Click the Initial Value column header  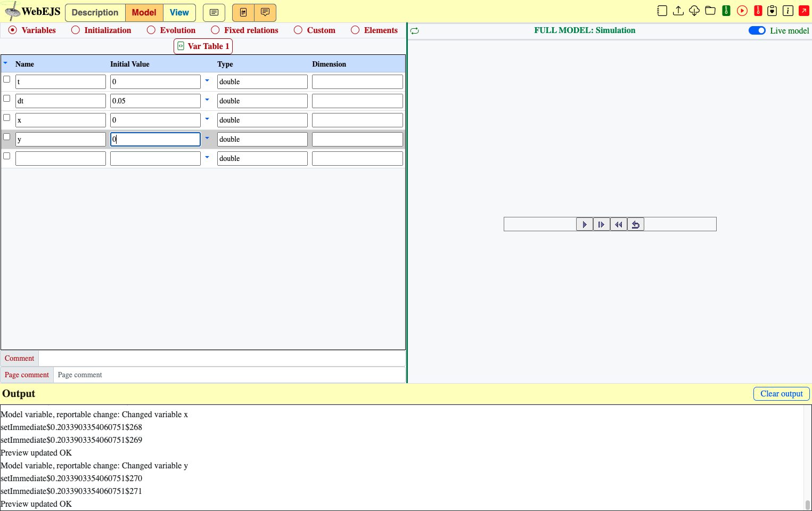pos(130,64)
